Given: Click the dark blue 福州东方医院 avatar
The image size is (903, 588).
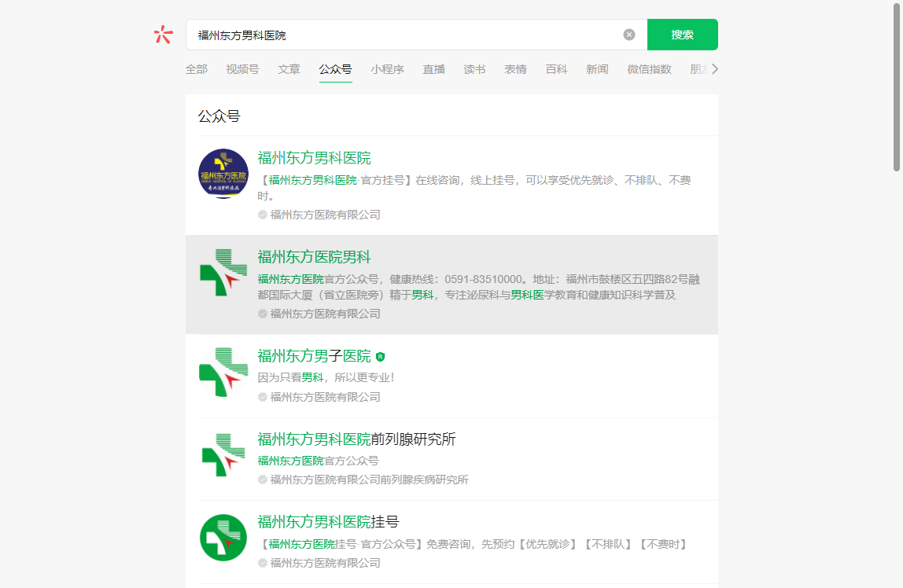Looking at the screenshot, I should coord(223,174).
